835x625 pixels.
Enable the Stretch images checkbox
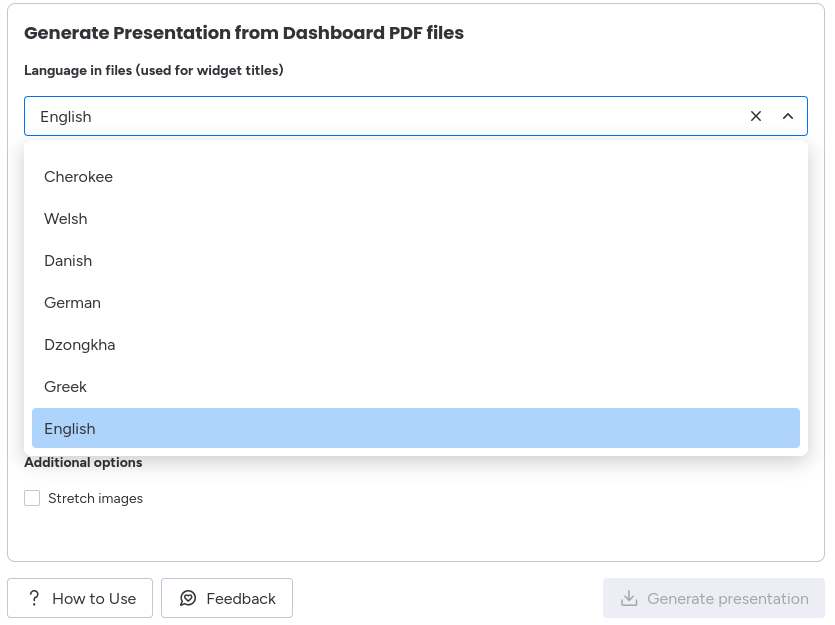tap(32, 498)
